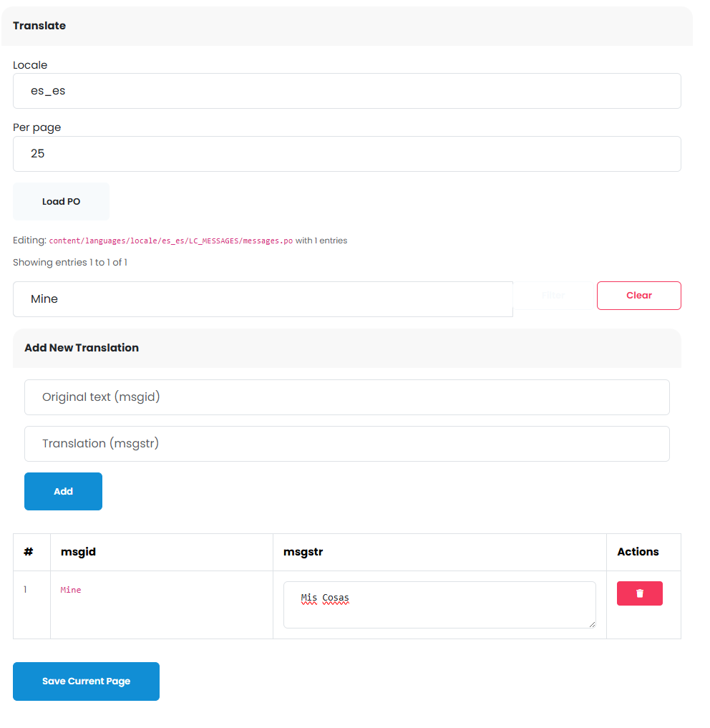
Task: Select the msgid column header
Action: (78, 552)
